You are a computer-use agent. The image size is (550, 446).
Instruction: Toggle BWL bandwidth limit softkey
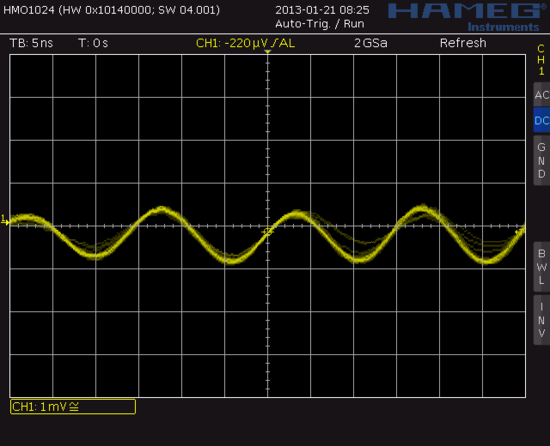(x=542, y=266)
